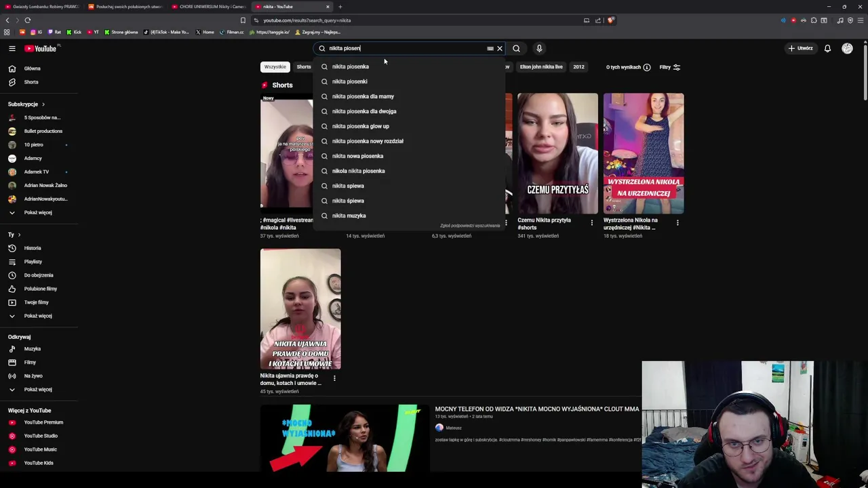The image size is (868, 488).
Task: Click the Utwórz create button
Action: point(800,48)
